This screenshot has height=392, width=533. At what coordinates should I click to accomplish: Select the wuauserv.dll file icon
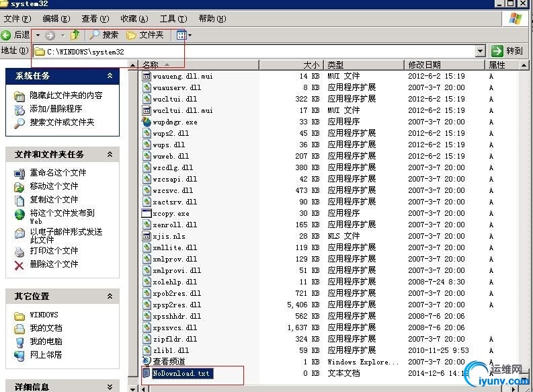point(147,87)
